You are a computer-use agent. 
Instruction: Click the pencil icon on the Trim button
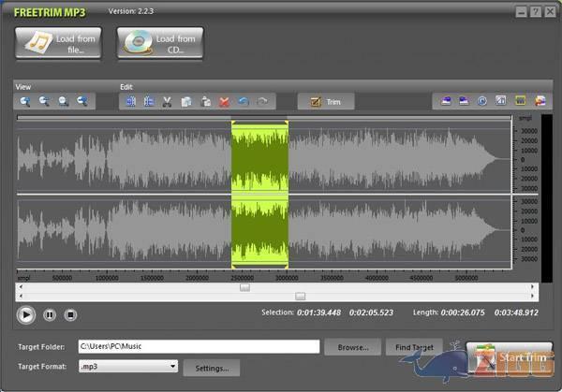tap(316, 102)
